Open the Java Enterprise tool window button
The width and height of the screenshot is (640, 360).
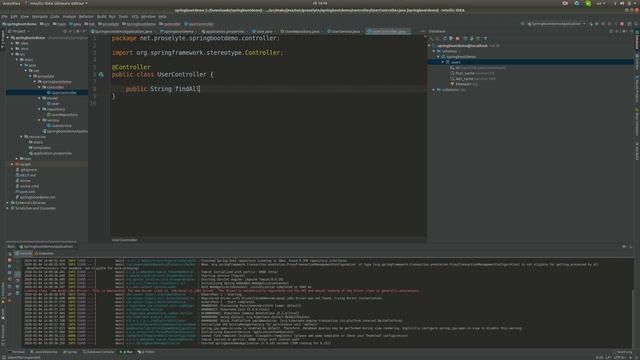point(44,352)
